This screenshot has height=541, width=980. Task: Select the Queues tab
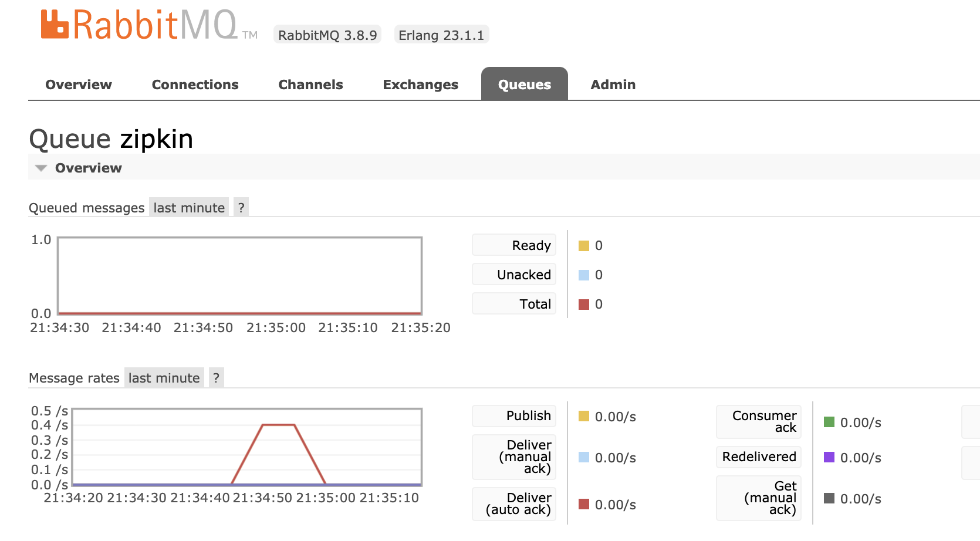coord(525,84)
